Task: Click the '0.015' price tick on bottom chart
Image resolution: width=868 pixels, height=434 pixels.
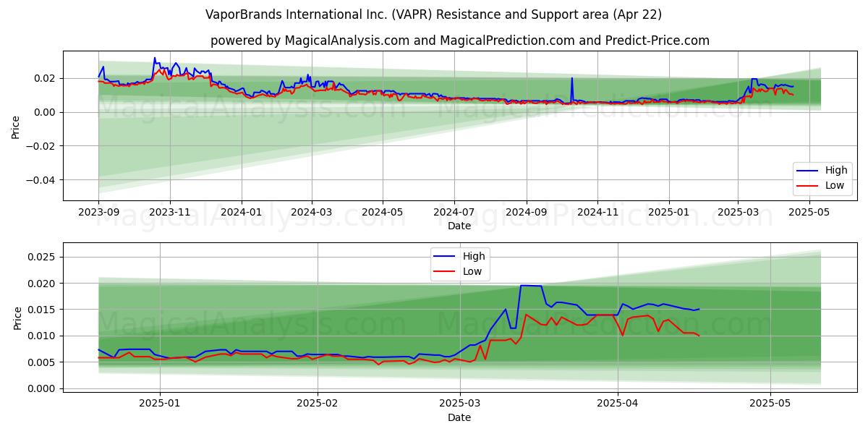Action: [43, 310]
